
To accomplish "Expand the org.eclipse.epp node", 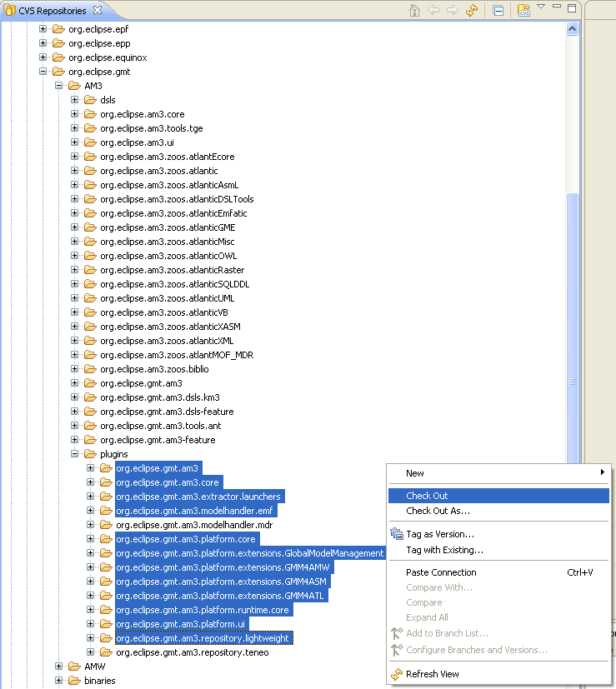I will 43,43.
